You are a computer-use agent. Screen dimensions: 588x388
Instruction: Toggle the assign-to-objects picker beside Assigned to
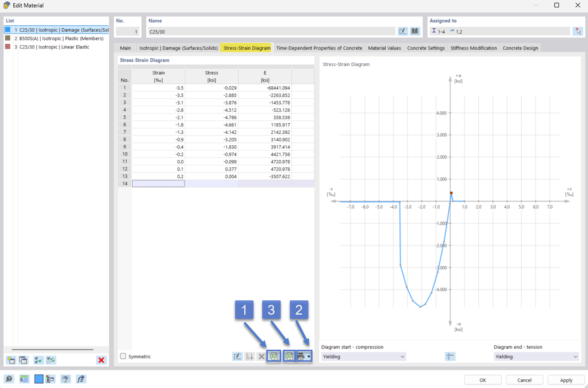point(578,31)
